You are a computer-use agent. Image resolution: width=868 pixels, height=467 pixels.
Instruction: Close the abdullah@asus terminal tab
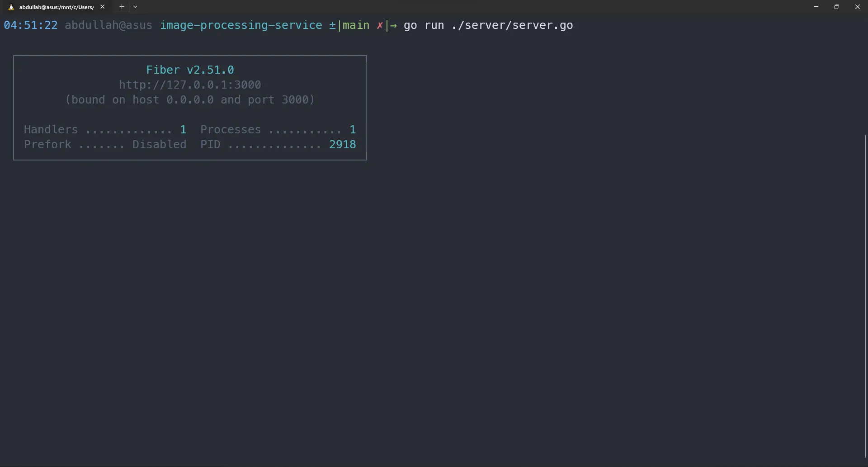pyautogui.click(x=103, y=7)
